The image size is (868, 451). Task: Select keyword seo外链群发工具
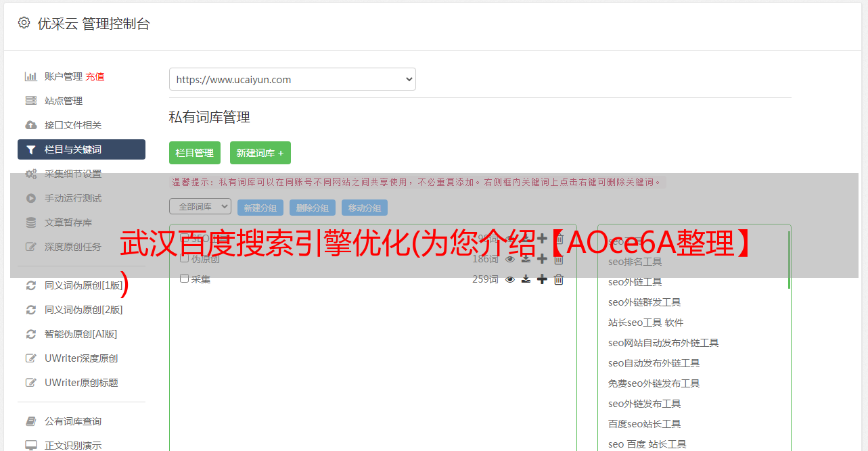[x=645, y=302]
